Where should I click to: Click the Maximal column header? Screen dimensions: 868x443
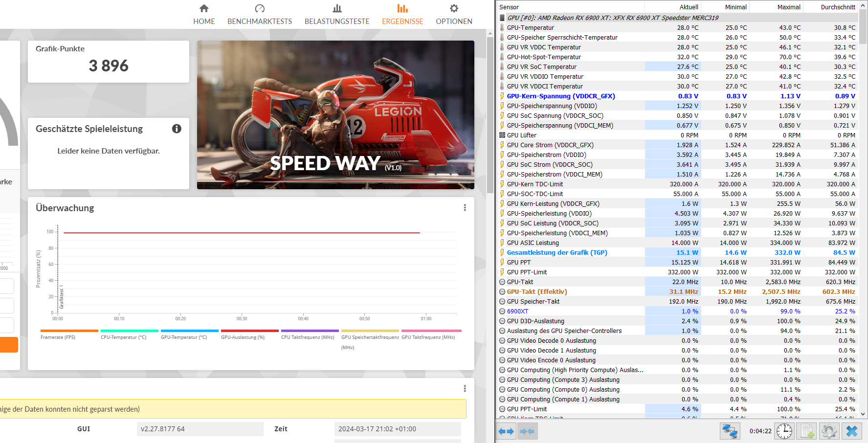776,7
